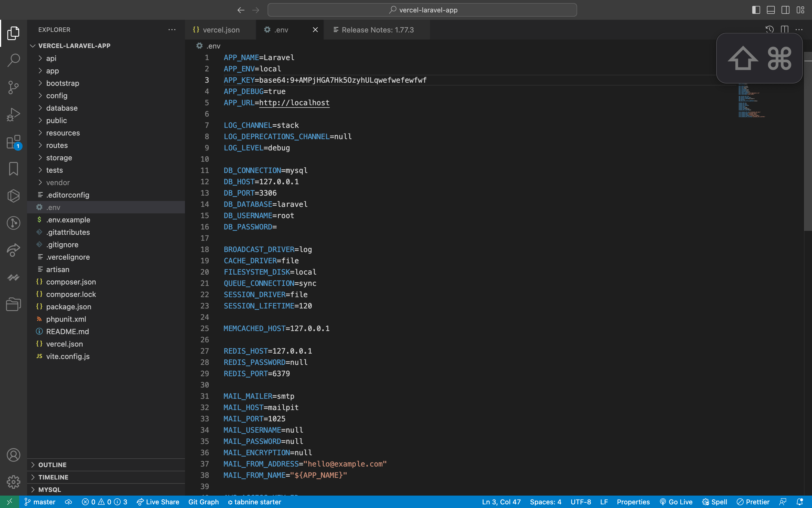Expand the api folder
The height and width of the screenshot is (508, 812).
pos(106,58)
